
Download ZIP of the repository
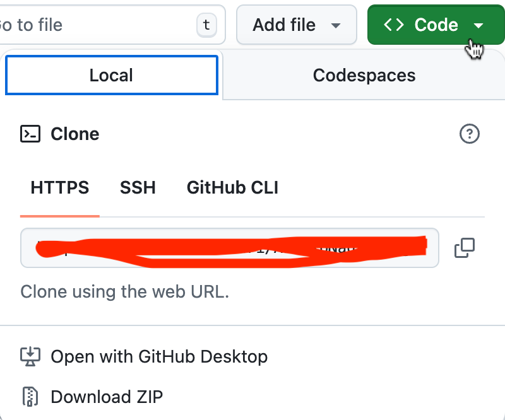tap(107, 397)
